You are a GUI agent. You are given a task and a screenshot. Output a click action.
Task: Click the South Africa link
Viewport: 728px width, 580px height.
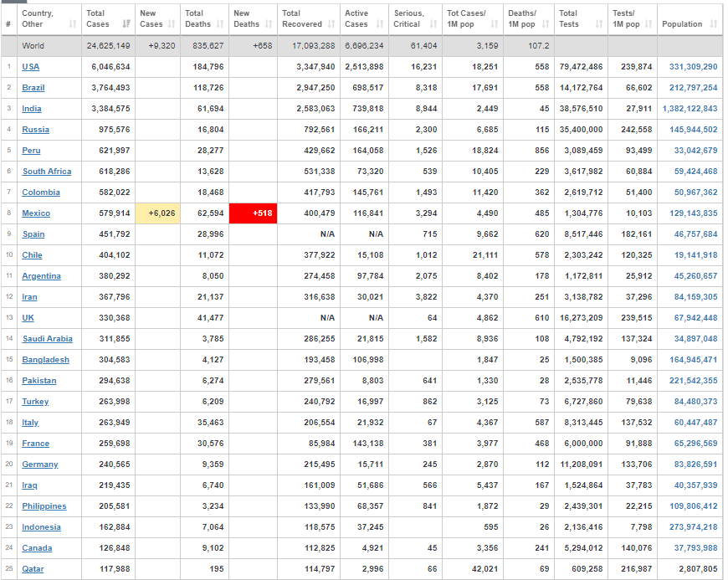(x=47, y=172)
